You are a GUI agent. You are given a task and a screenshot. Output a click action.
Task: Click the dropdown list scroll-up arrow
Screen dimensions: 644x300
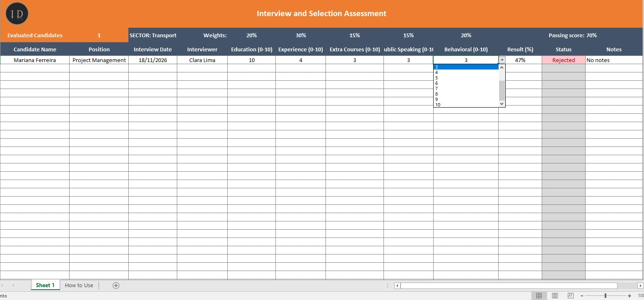(x=502, y=67)
